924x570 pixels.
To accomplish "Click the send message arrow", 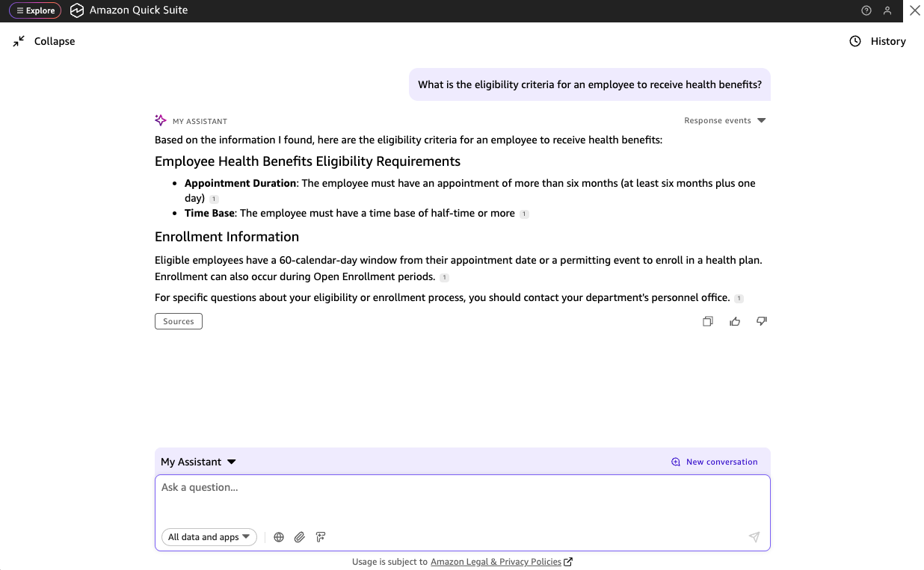I will point(754,537).
